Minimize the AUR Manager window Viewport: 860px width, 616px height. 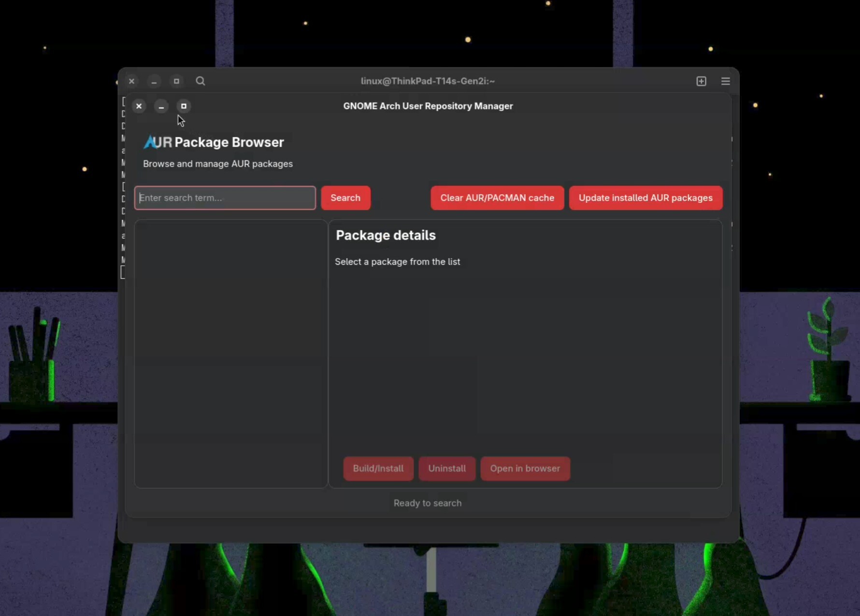point(161,106)
